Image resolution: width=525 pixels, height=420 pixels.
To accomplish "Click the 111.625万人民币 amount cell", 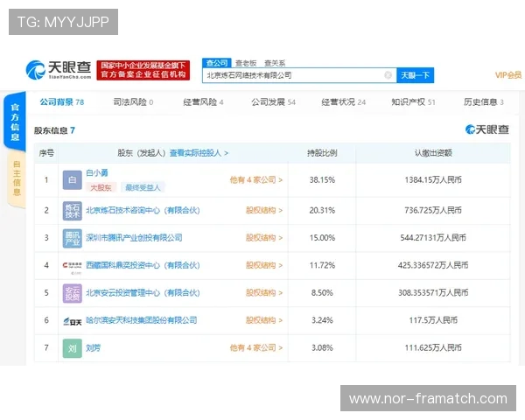I will [433, 347].
